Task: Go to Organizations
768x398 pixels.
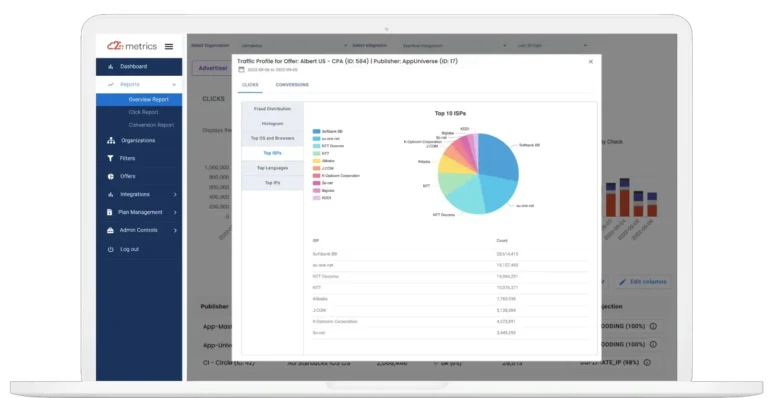Action: coord(138,140)
